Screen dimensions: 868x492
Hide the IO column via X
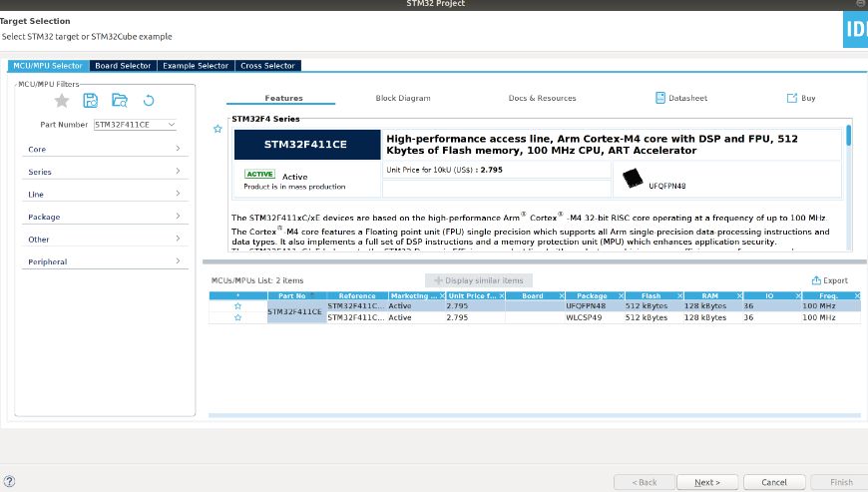click(x=798, y=296)
